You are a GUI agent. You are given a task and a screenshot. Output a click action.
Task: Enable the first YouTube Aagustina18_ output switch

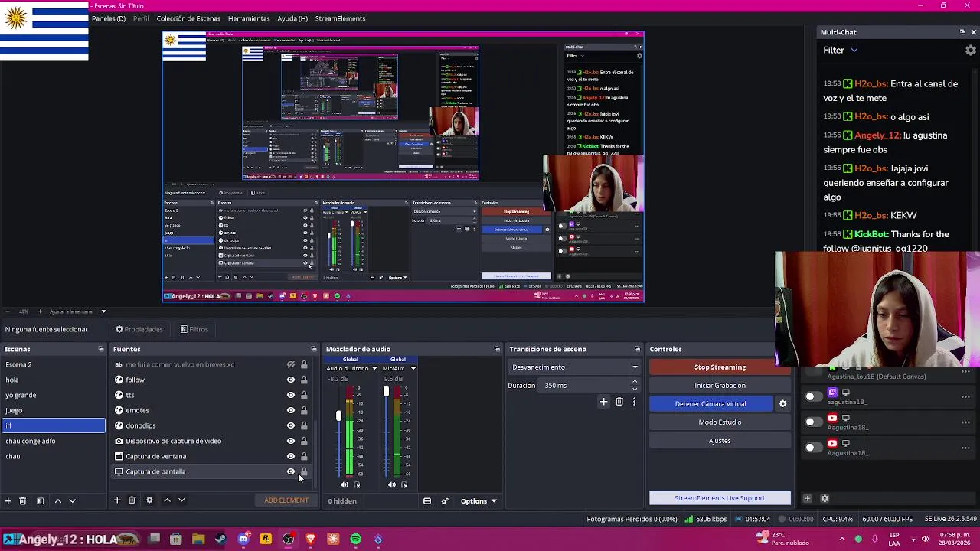pos(813,422)
